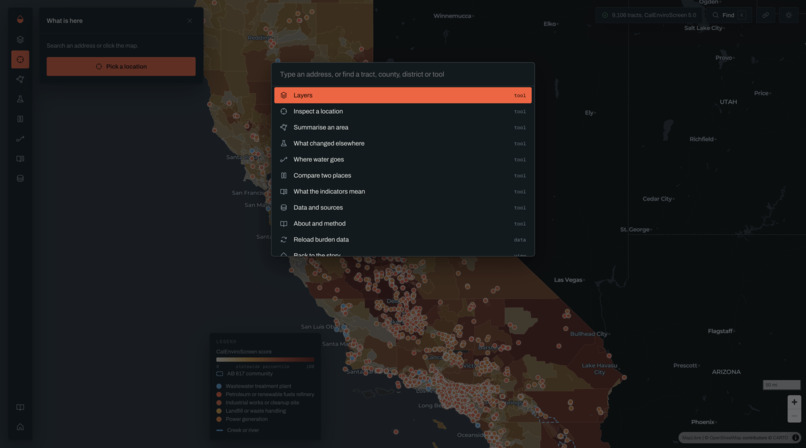Choose Where water goes in the palette
This screenshot has width=806, height=448.
tap(403, 159)
